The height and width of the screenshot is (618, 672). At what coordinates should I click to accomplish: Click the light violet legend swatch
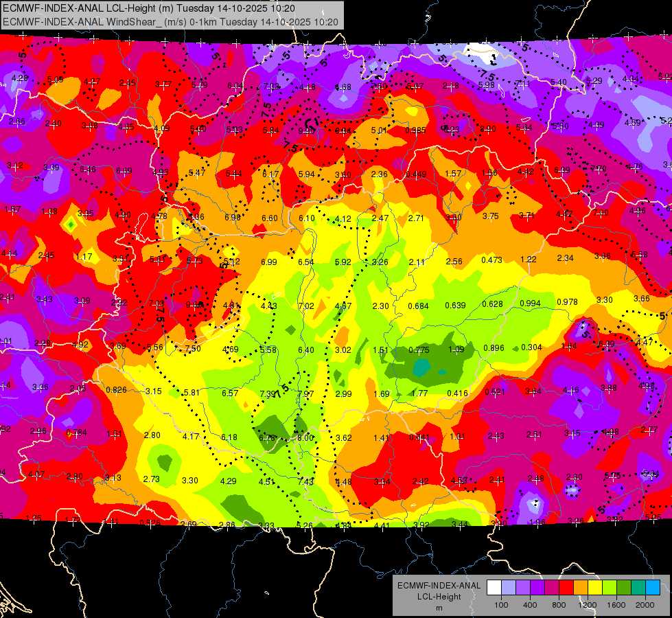[x=523, y=588]
